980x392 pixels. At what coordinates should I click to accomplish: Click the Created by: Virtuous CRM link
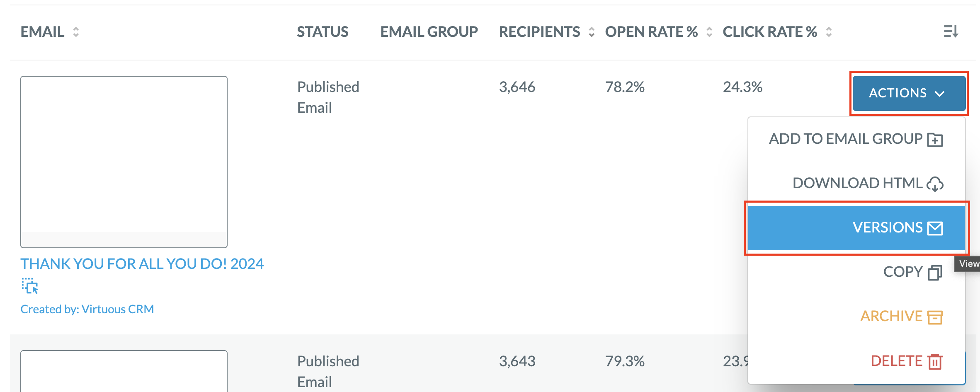(x=87, y=309)
